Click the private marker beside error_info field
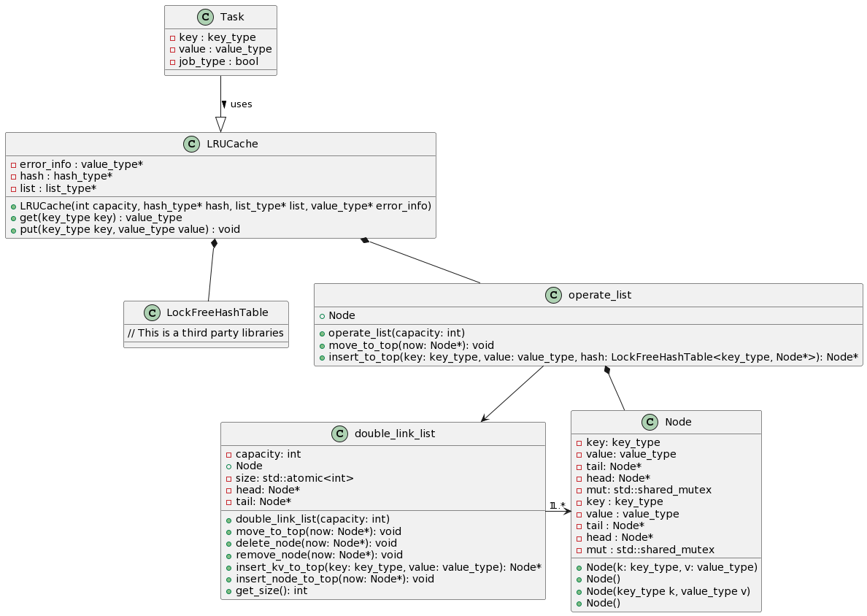 click(13, 165)
